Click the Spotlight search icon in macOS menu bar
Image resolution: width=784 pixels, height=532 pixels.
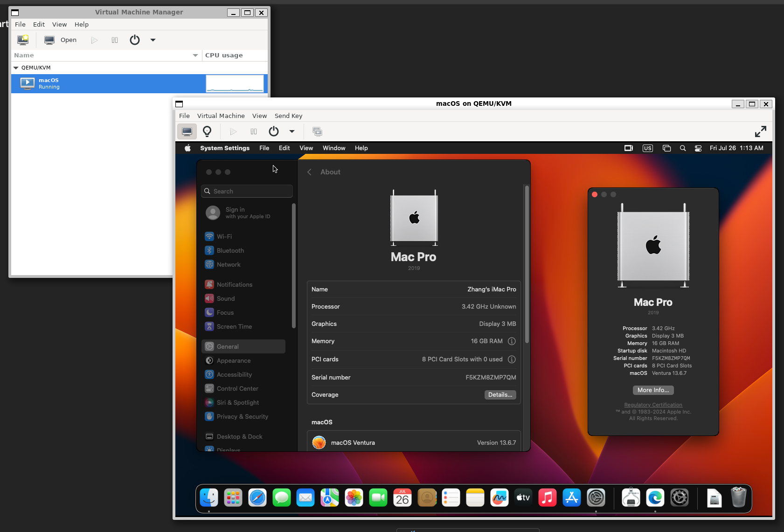click(683, 148)
